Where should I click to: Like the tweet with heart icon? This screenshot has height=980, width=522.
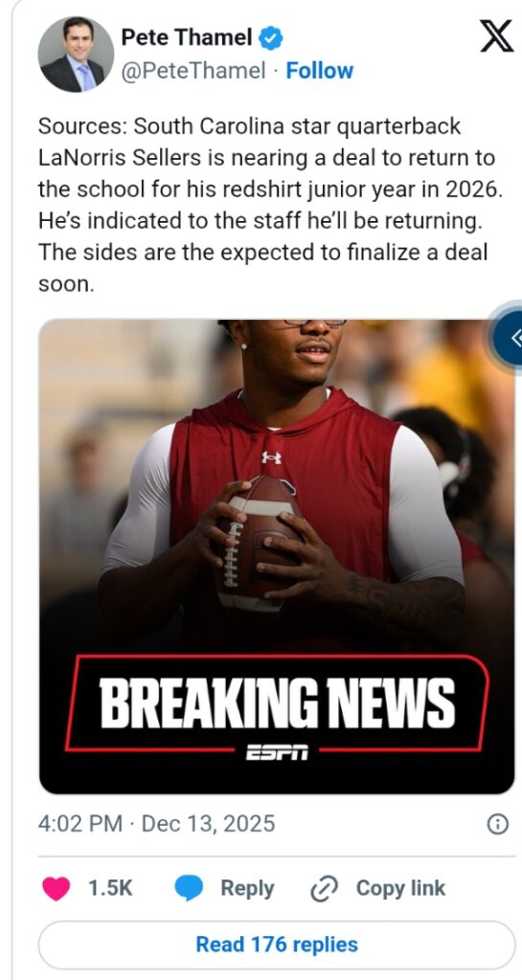[57, 888]
